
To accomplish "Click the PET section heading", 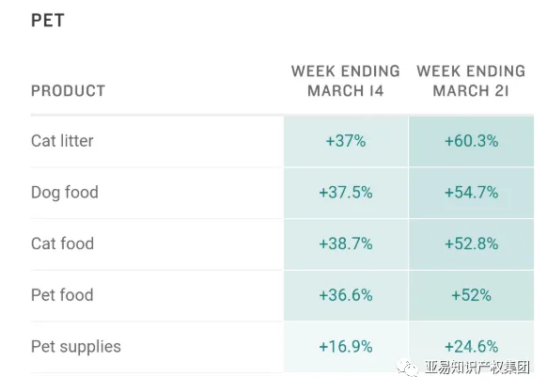I will tap(48, 21).
